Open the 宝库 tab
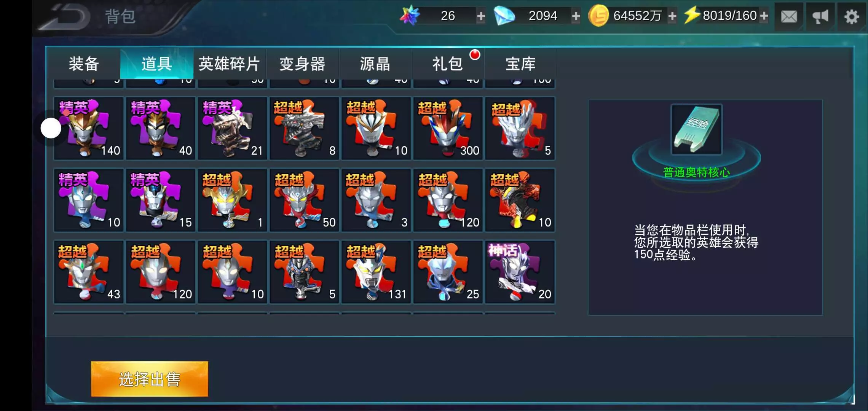The height and width of the screenshot is (411, 868). point(520,64)
